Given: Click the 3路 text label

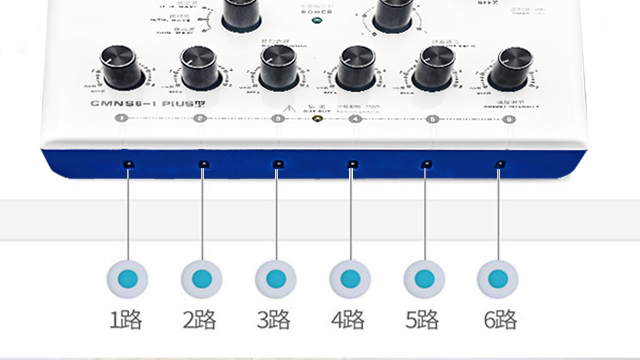Looking at the screenshot, I should (273, 320).
